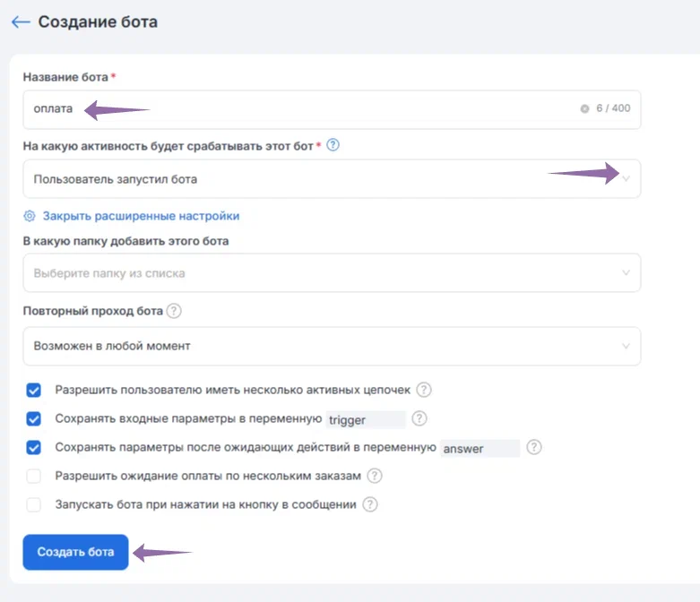Clear the bot name with the circular x icon
This screenshot has height=602, width=700.
click(584, 108)
